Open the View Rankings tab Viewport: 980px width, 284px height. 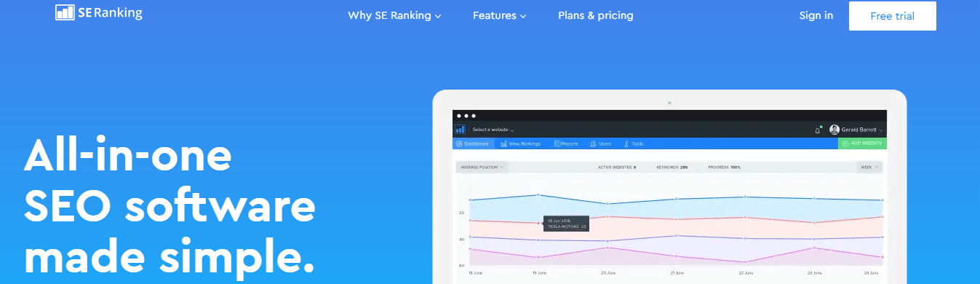tap(521, 143)
